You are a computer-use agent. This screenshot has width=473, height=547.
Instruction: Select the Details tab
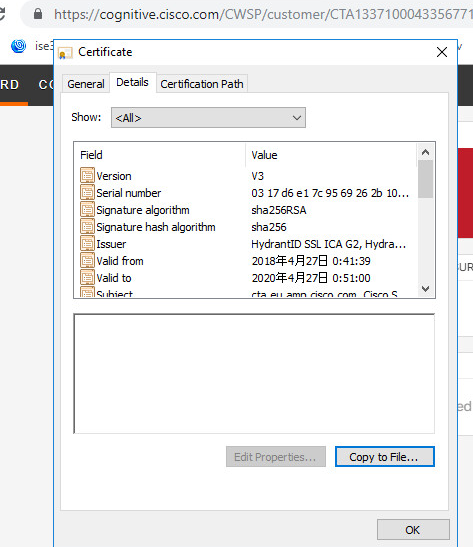coord(133,82)
